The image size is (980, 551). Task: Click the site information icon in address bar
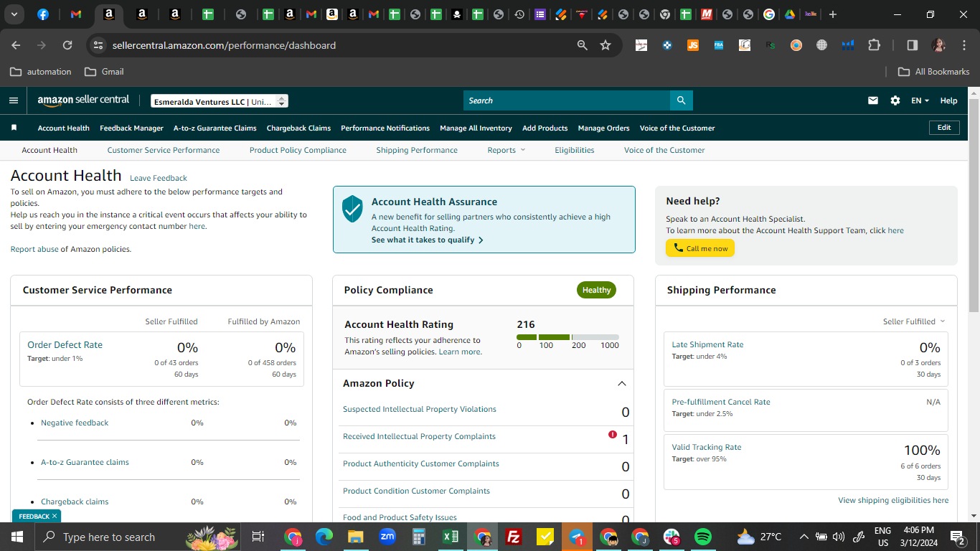tap(99, 45)
